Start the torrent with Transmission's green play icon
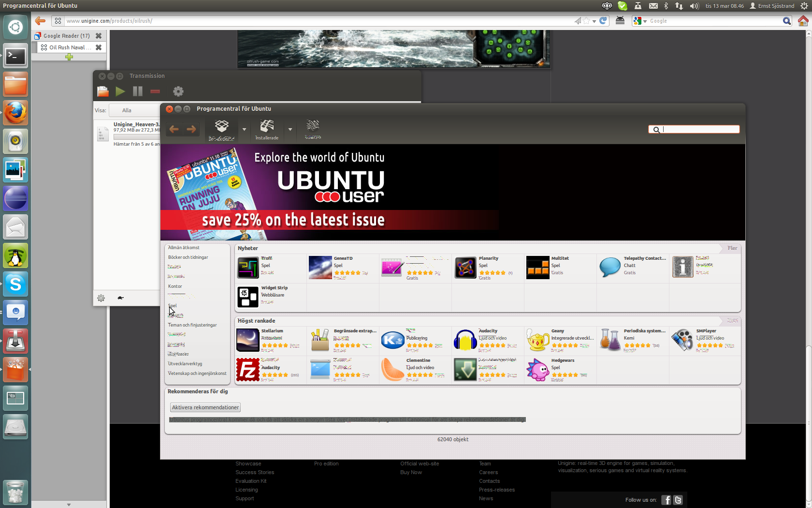Image resolution: width=812 pixels, height=508 pixels. [120, 91]
